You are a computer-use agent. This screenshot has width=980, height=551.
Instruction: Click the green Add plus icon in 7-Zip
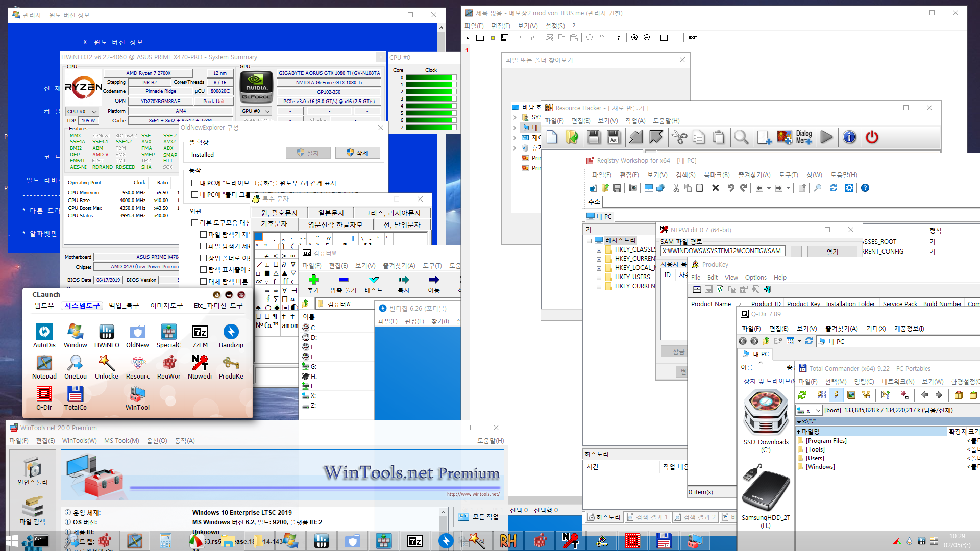313,284
